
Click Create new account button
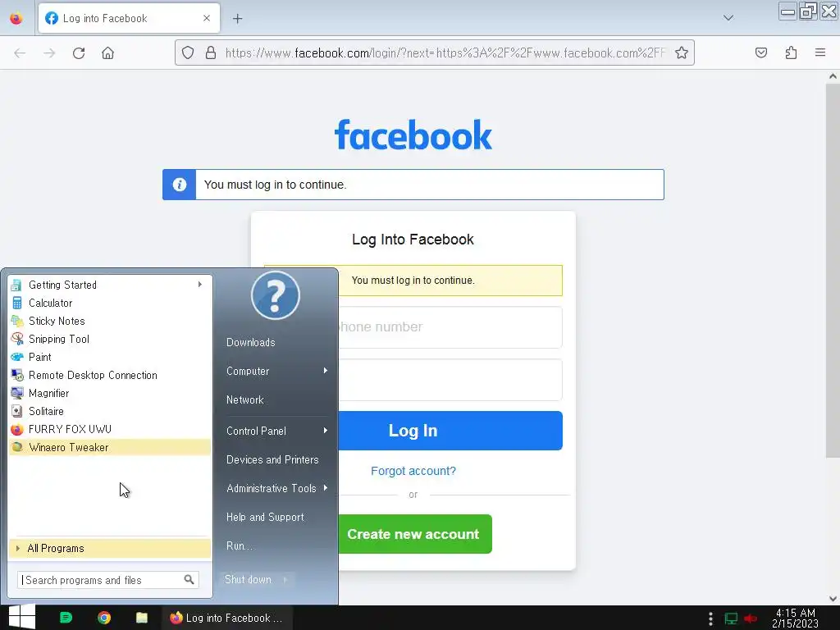click(x=415, y=534)
